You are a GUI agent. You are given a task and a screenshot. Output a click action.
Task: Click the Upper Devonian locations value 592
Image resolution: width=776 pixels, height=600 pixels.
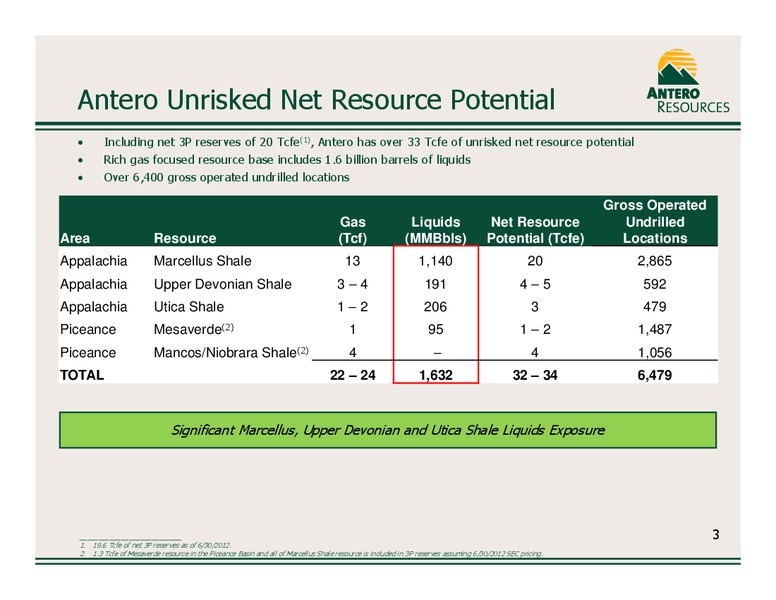pyautogui.click(x=655, y=284)
